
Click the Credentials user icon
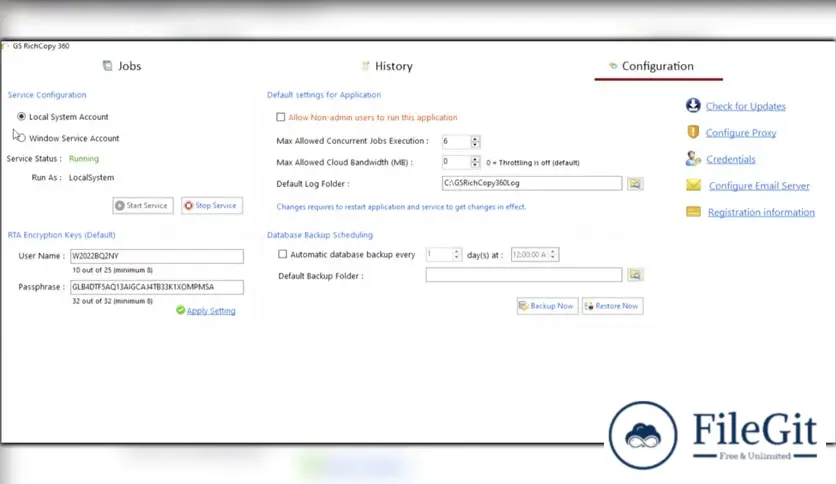coord(693,158)
